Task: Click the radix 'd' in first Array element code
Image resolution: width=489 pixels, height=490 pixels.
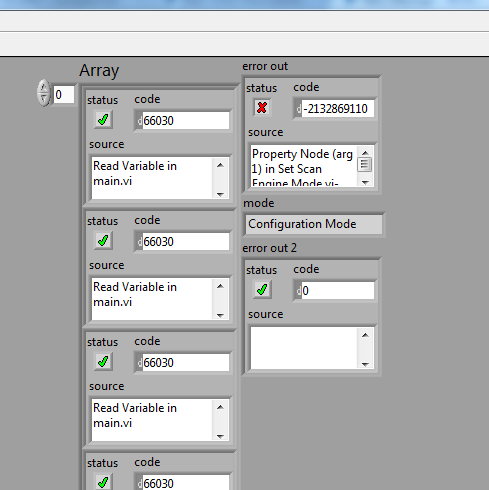Action: [x=140, y=120]
